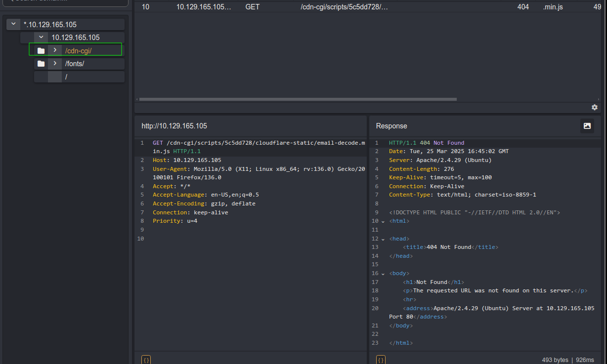The width and height of the screenshot is (607, 364).
Task: Select the *.10.129.165.105 tree label
Action: 50,24
